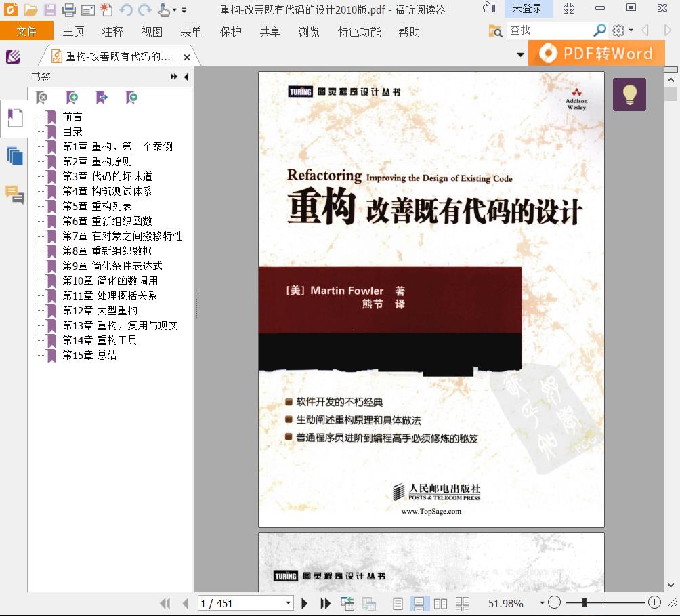Click the undo arrow icon
Image resolution: width=680 pixels, height=616 pixels.
(126, 9)
